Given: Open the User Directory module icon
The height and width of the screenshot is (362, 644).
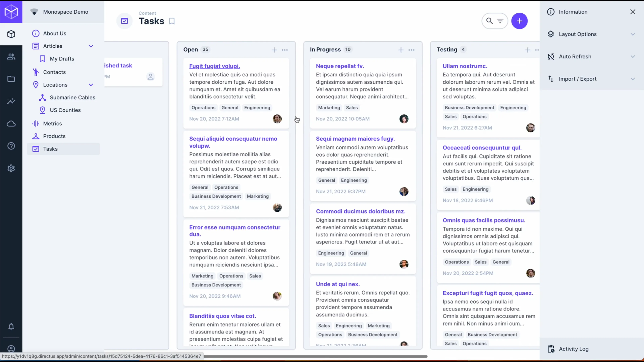Looking at the screenshot, I should 11,56.
